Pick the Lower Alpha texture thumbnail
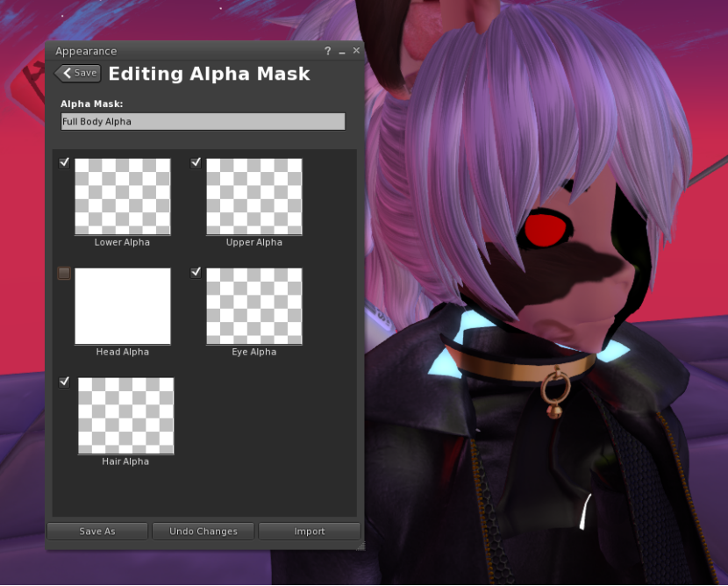Screen dimensions: 728x586 123,197
